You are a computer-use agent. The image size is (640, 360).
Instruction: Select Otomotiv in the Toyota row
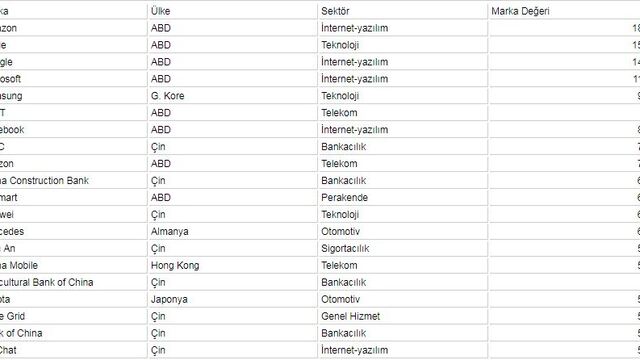click(x=340, y=299)
